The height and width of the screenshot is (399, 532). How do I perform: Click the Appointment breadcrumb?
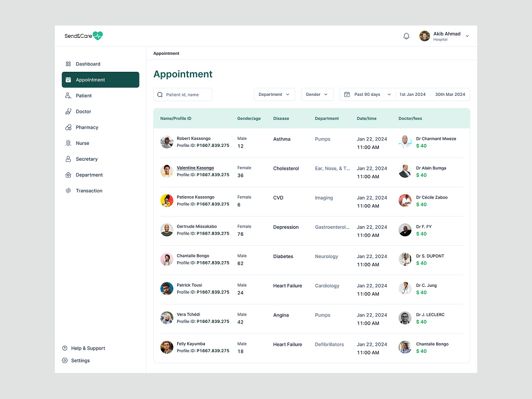click(x=166, y=53)
